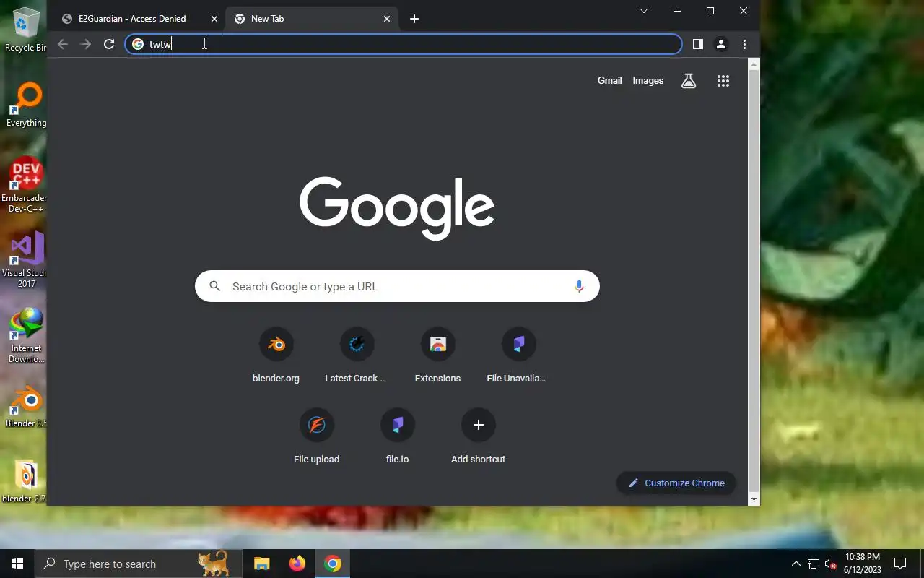The width and height of the screenshot is (924, 578).
Task: Close the E2Guardian - Access Denied tab
Action: tap(214, 19)
